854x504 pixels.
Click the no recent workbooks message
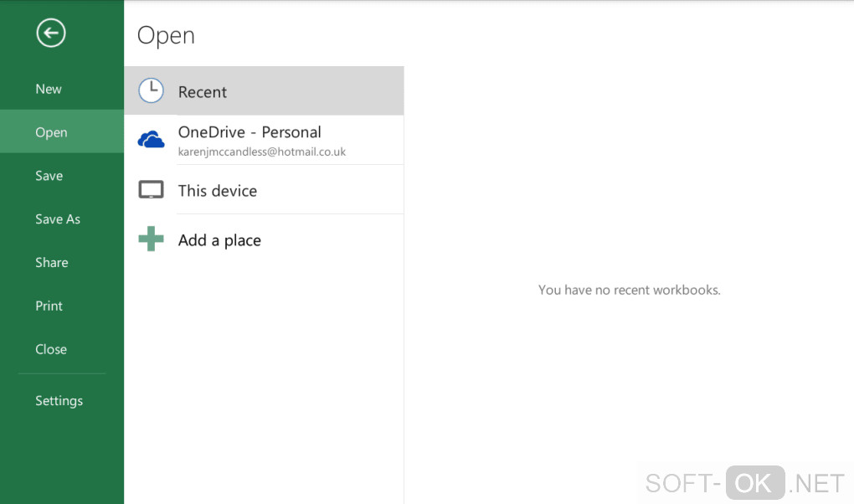629,291
